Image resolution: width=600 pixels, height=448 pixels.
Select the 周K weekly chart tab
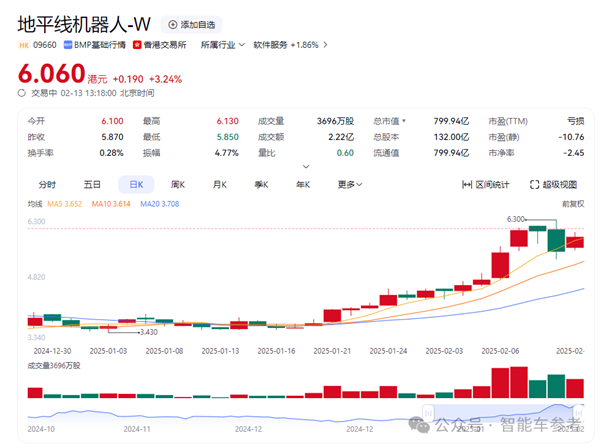click(x=178, y=184)
